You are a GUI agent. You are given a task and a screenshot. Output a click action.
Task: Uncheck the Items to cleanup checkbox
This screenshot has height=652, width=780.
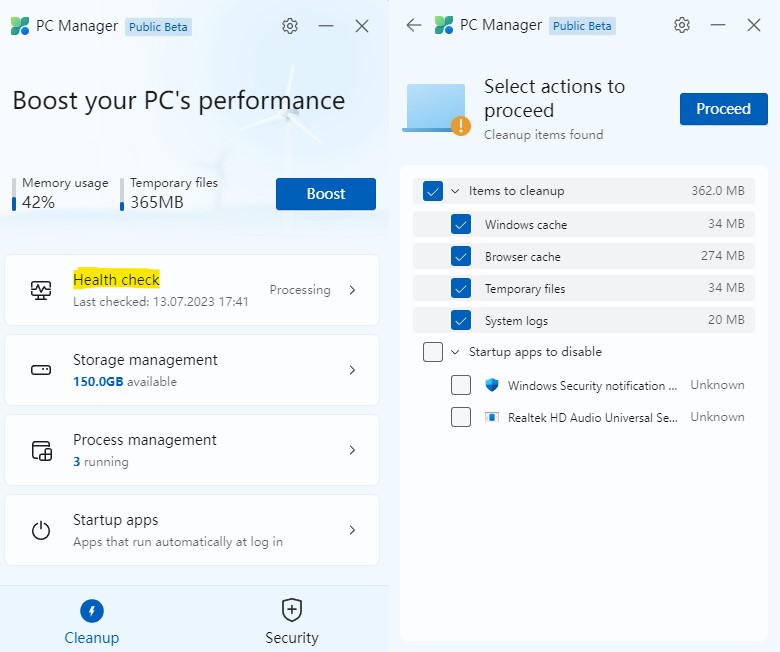coord(433,191)
